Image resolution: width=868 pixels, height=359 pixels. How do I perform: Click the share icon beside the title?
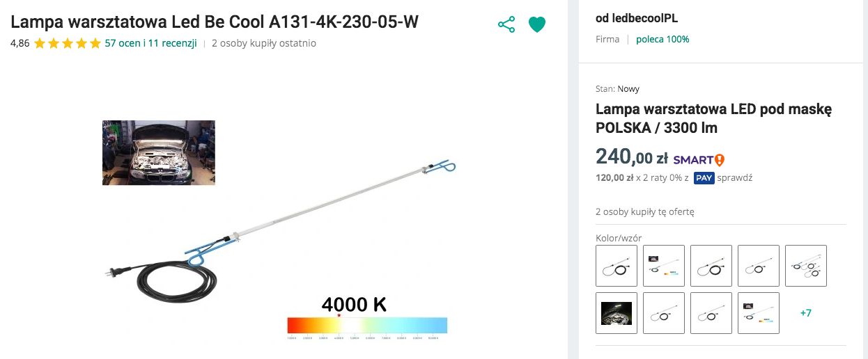pos(506,25)
